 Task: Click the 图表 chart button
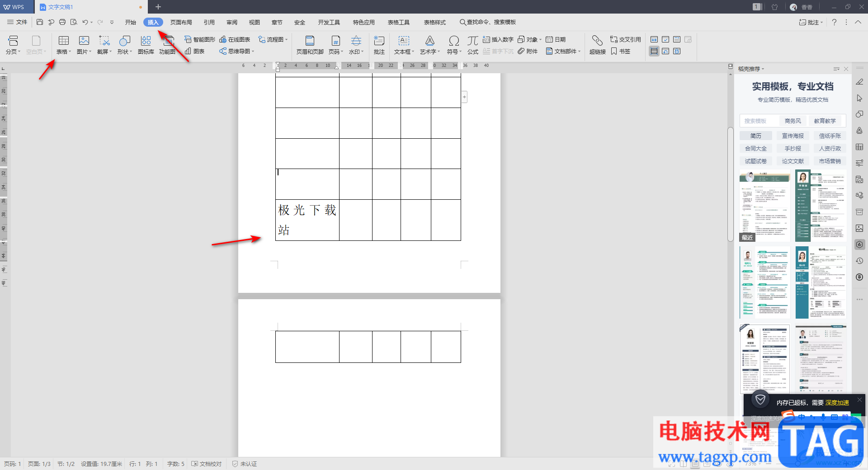(x=195, y=52)
